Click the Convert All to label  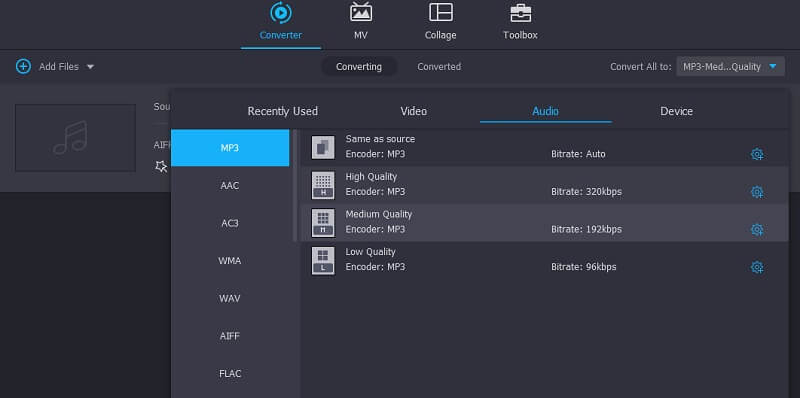coord(640,67)
